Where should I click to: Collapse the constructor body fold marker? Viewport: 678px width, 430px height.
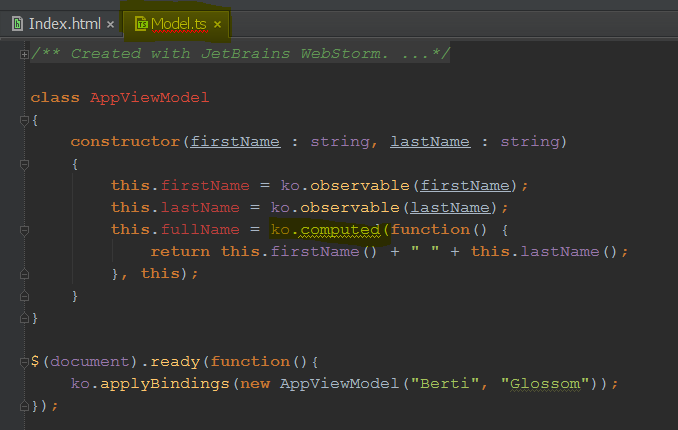pos(23,164)
